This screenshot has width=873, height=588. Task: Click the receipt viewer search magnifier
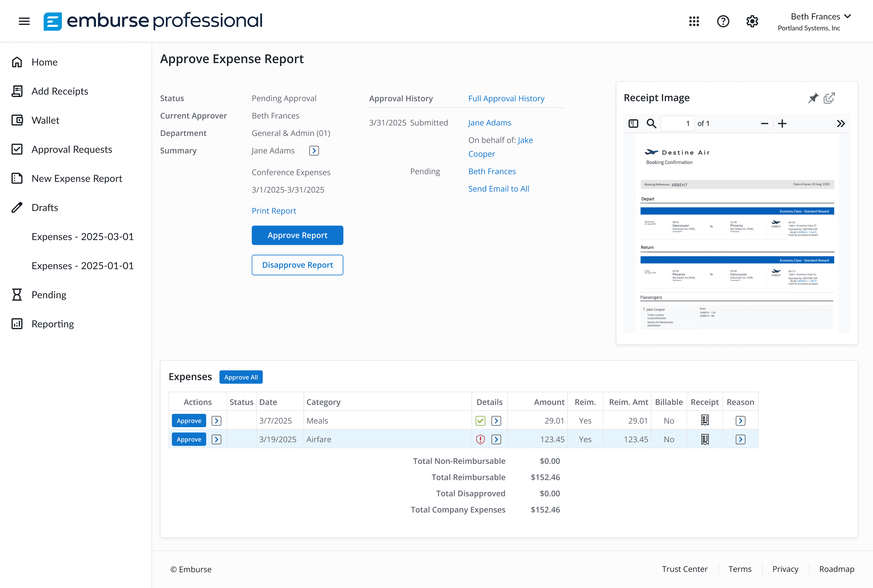click(x=651, y=124)
